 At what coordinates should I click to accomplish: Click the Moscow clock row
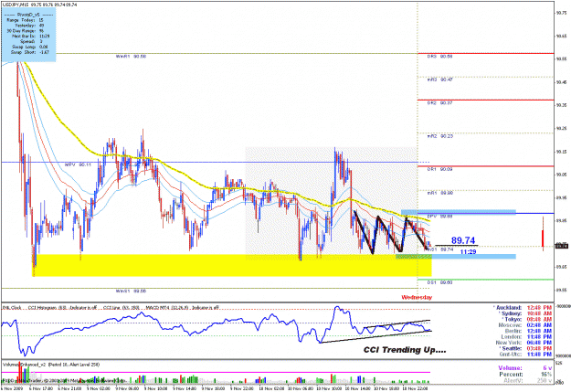(525, 325)
